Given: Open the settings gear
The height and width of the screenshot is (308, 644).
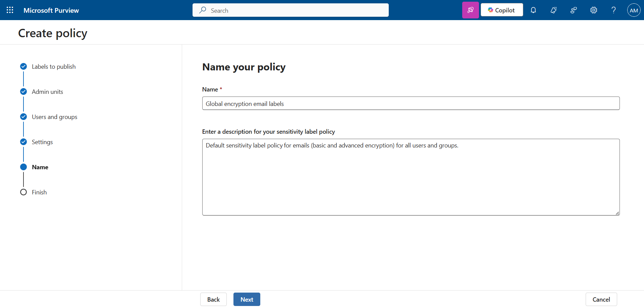Looking at the screenshot, I should (x=593, y=10).
